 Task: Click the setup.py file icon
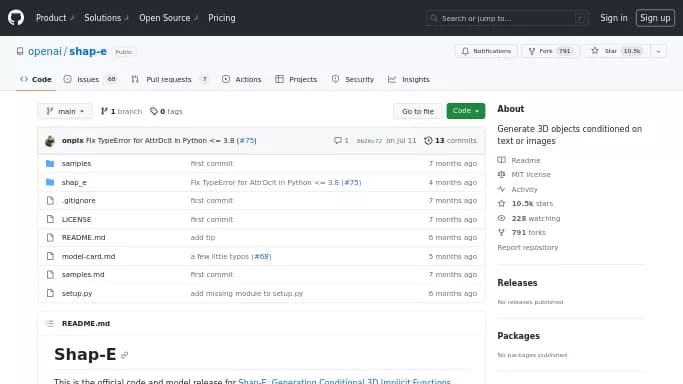(51, 293)
